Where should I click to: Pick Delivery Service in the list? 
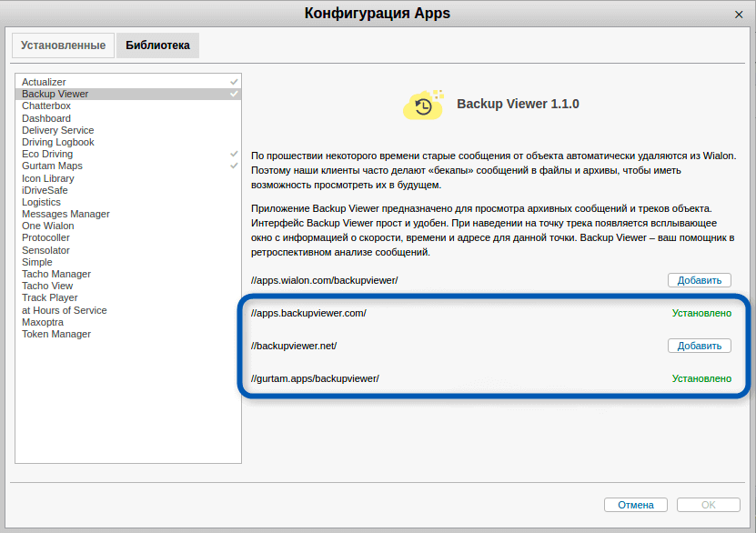pyautogui.click(x=128, y=130)
